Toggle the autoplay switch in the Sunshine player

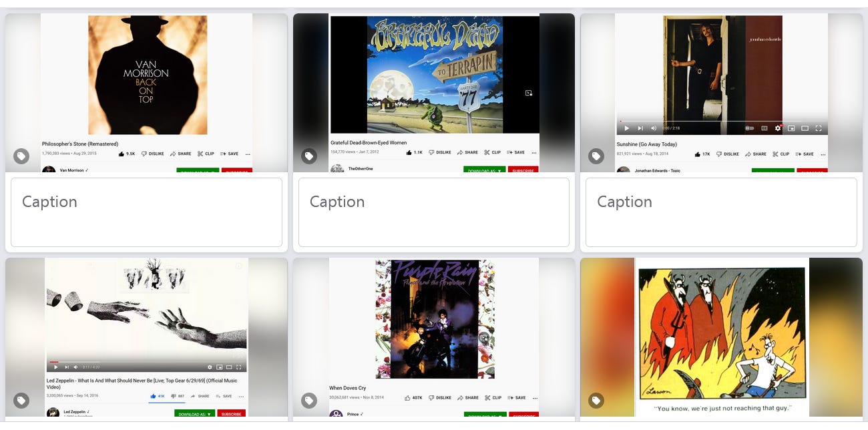coord(749,128)
